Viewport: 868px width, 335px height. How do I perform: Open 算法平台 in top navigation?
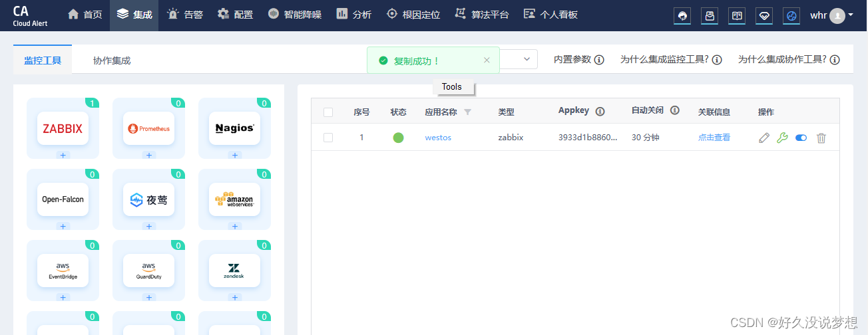[x=482, y=14]
